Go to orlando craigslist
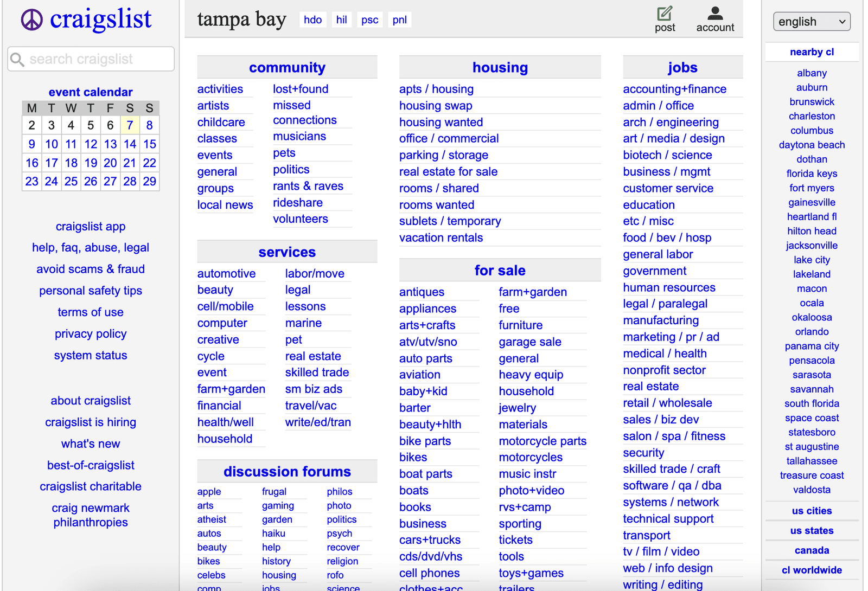The height and width of the screenshot is (591, 868). click(x=812, y=332)
